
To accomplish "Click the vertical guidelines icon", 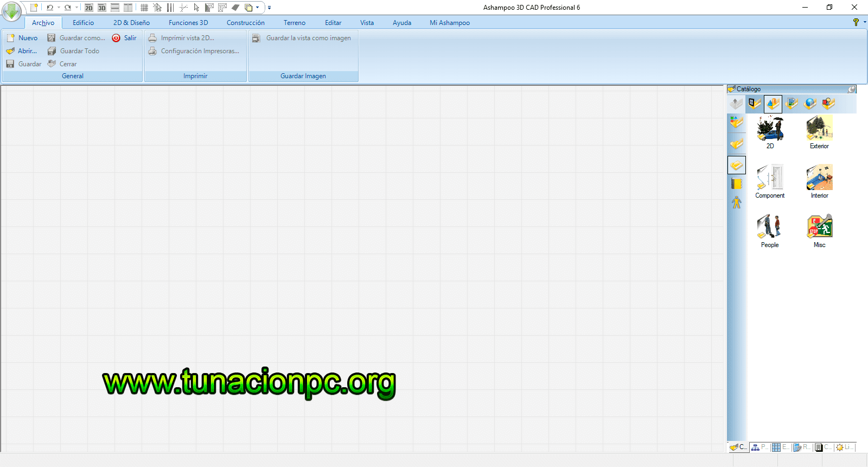I will point(170,8).
